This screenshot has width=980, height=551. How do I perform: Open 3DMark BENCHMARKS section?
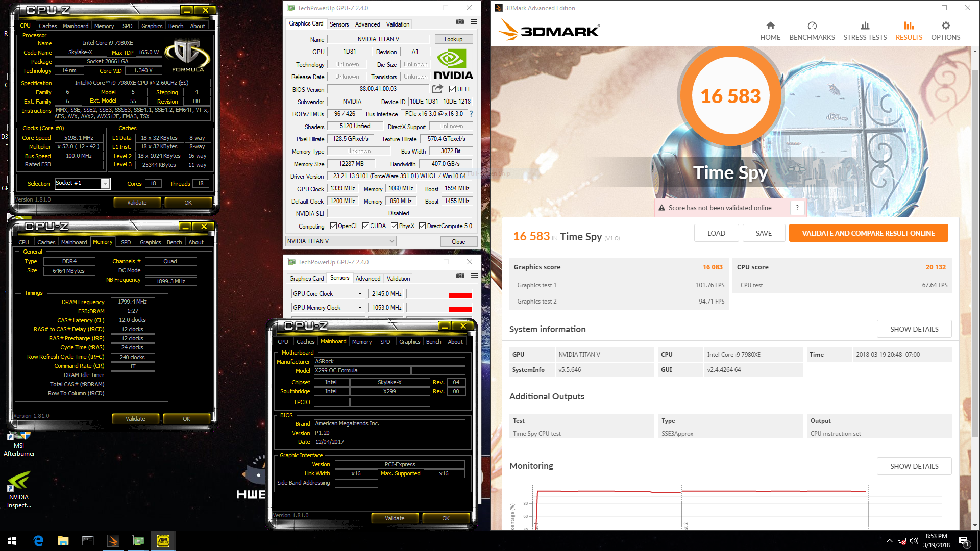click(812, 31)
